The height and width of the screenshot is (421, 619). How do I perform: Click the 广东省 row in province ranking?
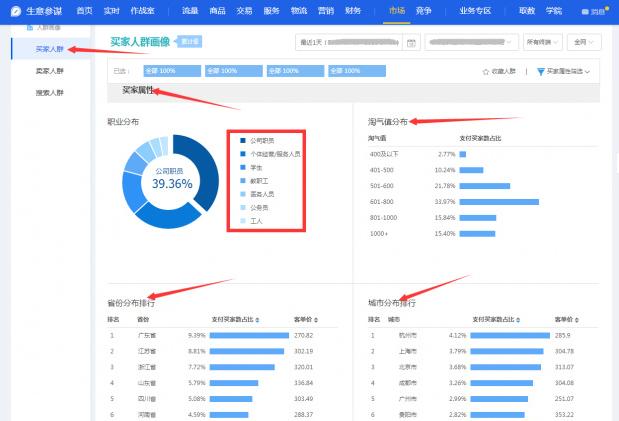pyautogui.click(x=223, y=335)
